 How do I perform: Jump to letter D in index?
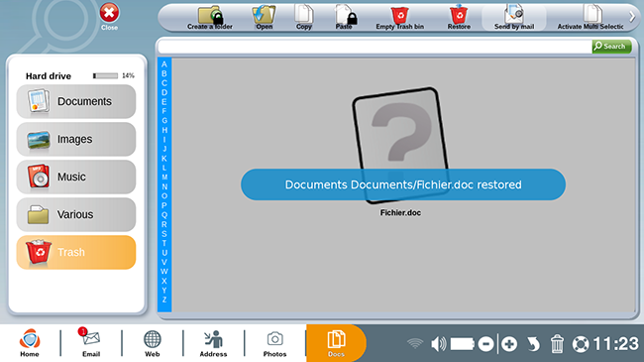pos(164,92)
